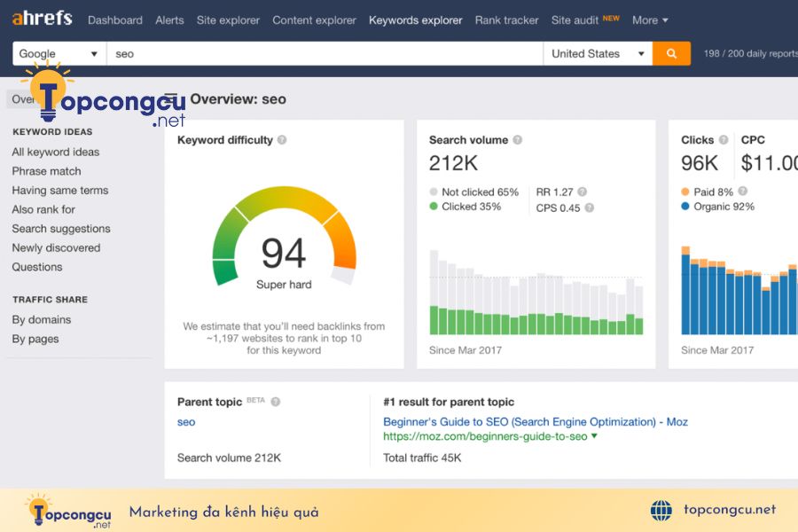Screen dimensions: 798x532
Task: Open Site explorer
Action: tap(228, 20)
